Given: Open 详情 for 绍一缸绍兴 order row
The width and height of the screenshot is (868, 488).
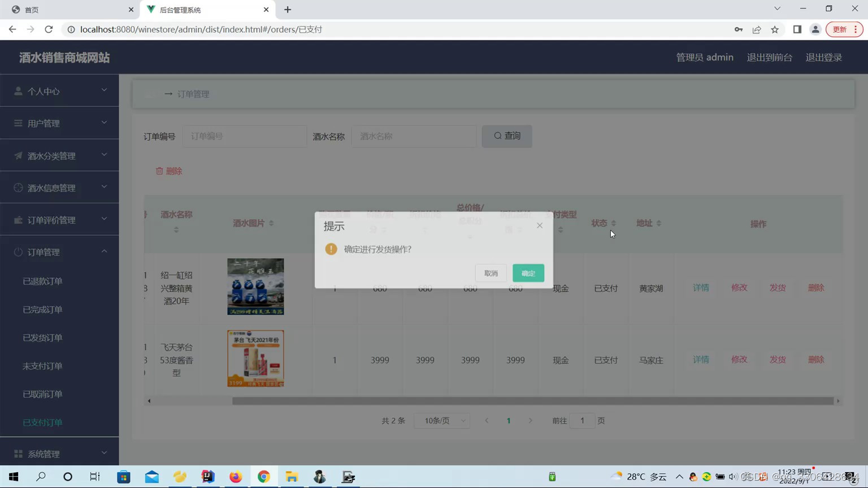Looking at the screenshot, I should [701, 287].
